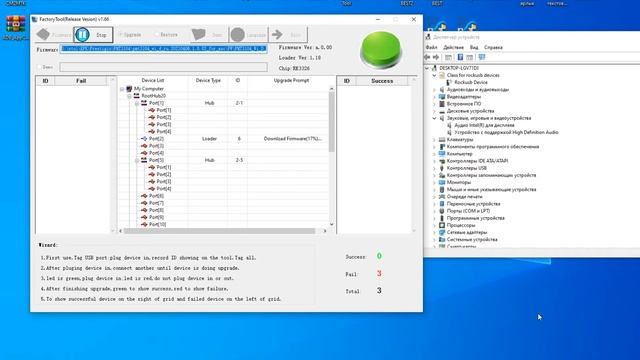Image resolution: width=640 pixels, height=360 pixels.
Task: Click the Firmware path input field
Action: click(x=164, y=49)
